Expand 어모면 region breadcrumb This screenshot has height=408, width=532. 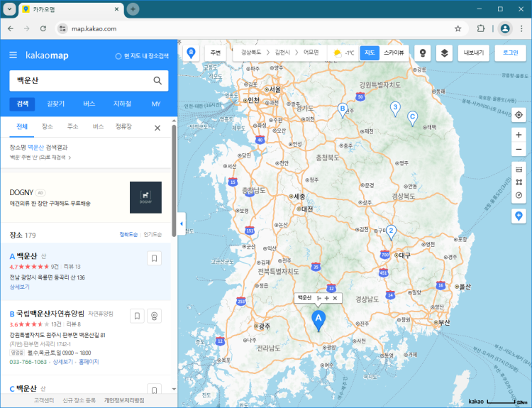(311, 53)
